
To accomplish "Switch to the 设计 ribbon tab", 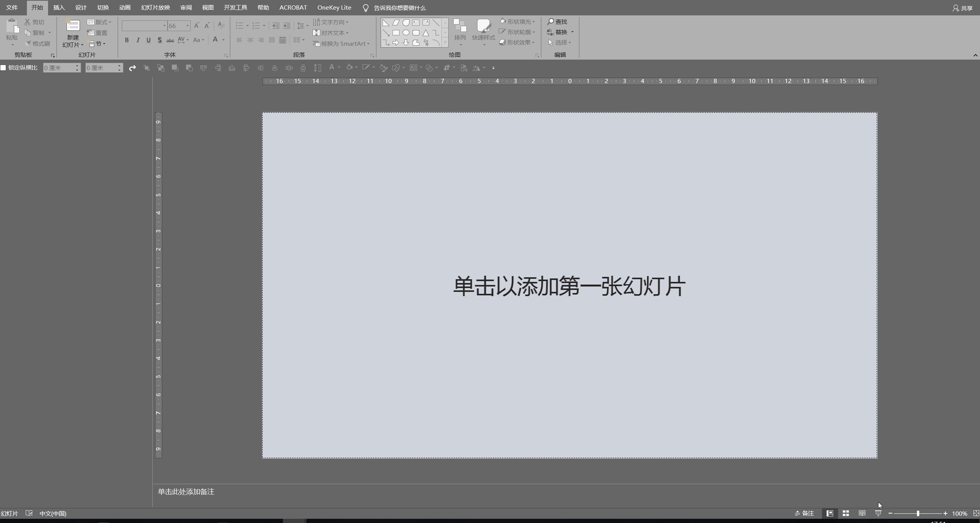I will [80, 7].
